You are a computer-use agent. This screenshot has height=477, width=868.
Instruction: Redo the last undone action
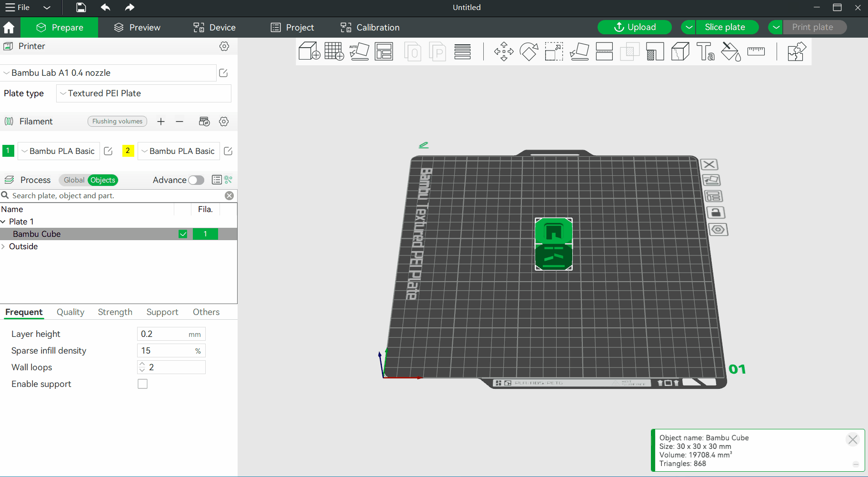click(130, 7)
